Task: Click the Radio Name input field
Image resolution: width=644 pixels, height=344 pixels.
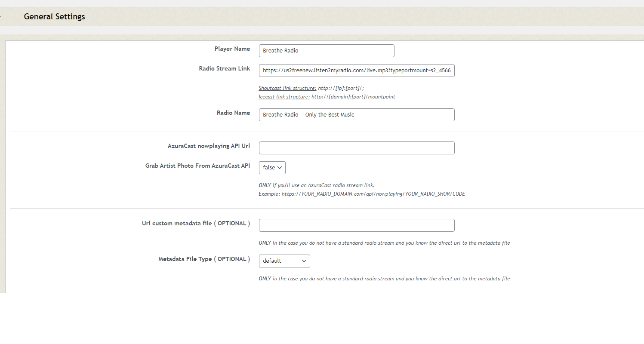Action: (357, 115)
